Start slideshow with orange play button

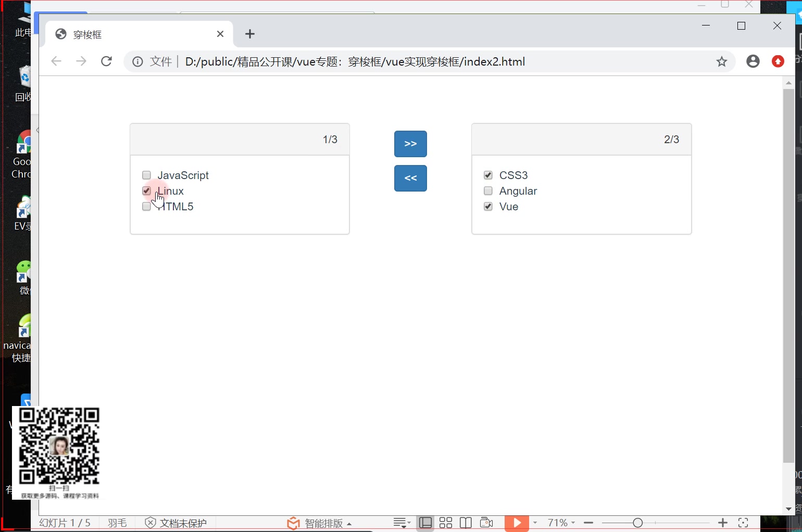[517, 523]
